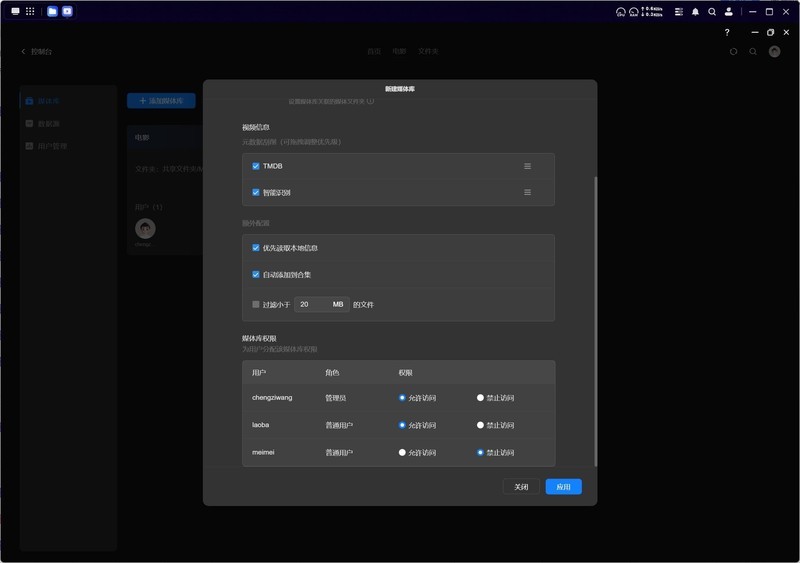
Task: Open the task list icon beside the bell
Action: 679,12
